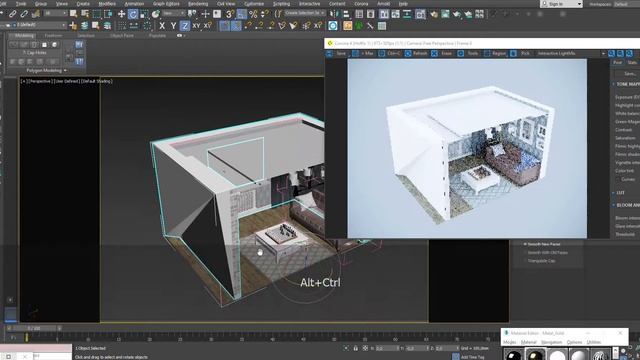Select the Move tool in main toolbar
This screenshot has width=640, height=360.
tap(121, 14)
